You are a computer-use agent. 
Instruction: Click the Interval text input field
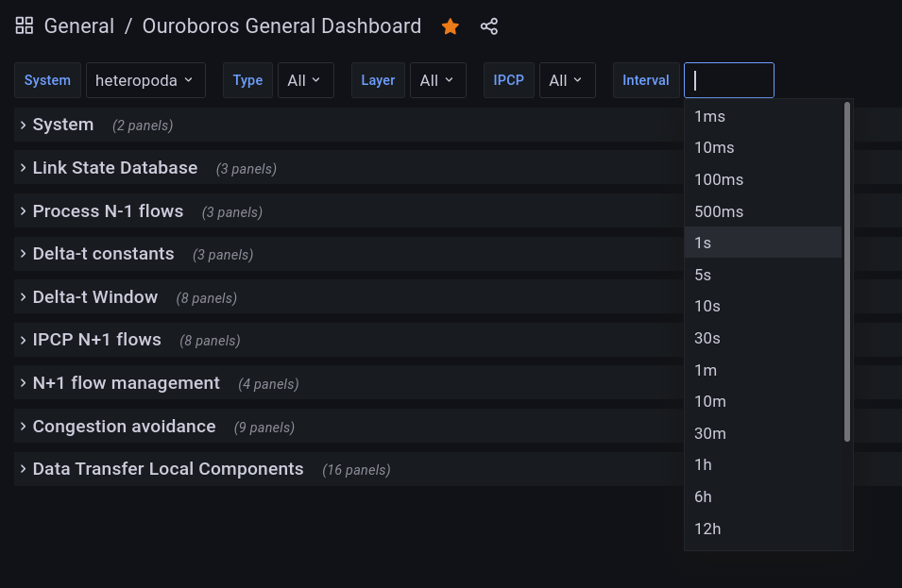[728, 80]
